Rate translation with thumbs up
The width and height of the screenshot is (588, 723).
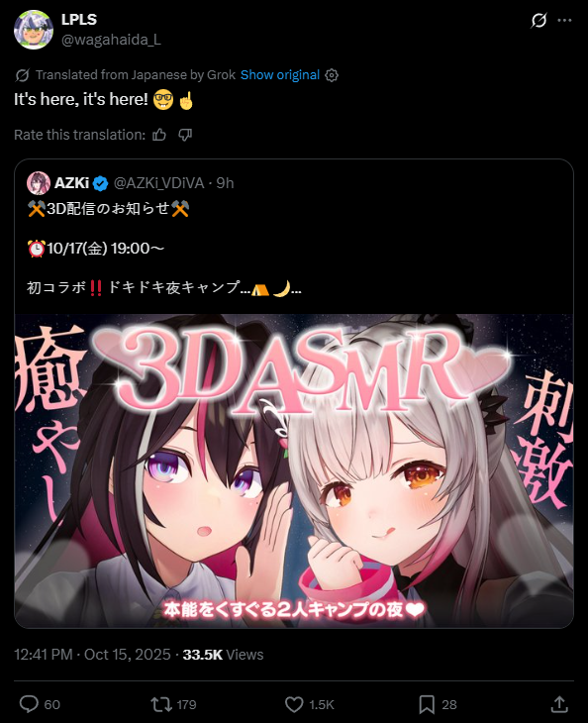159,135
